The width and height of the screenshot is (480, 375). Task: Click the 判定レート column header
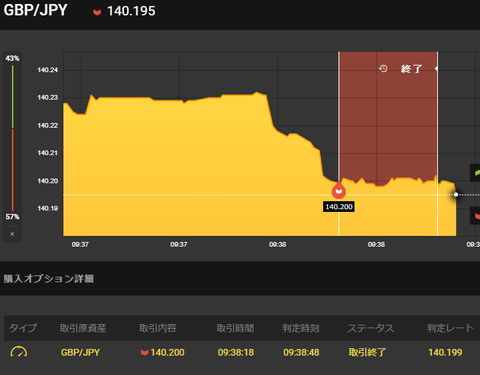point(450,328)
